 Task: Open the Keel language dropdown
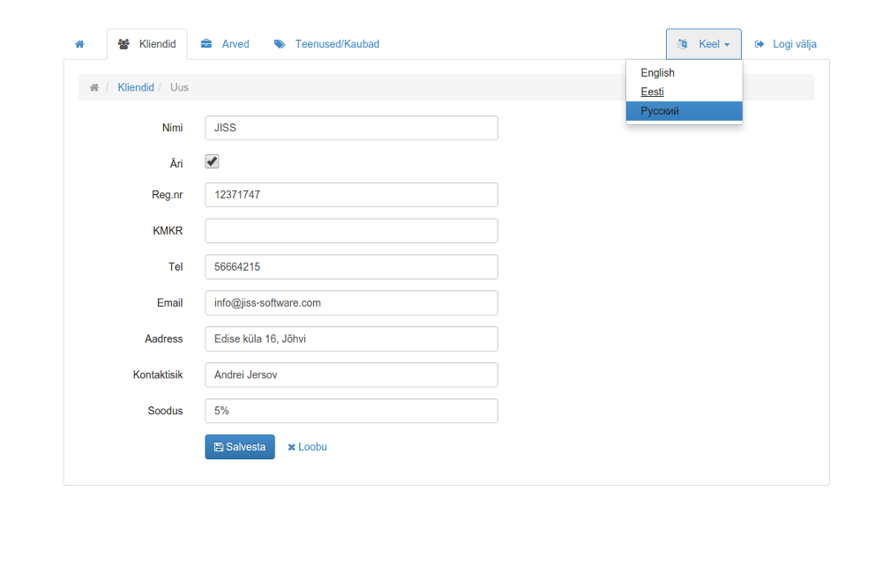[x=703, y=44]
